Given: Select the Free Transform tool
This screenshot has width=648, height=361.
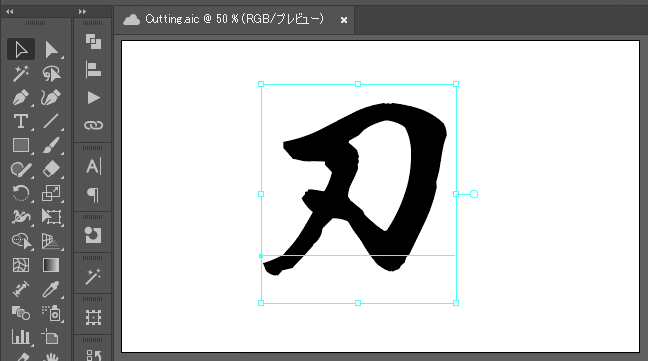Looking at the screenshot, I should coord(52,217).
